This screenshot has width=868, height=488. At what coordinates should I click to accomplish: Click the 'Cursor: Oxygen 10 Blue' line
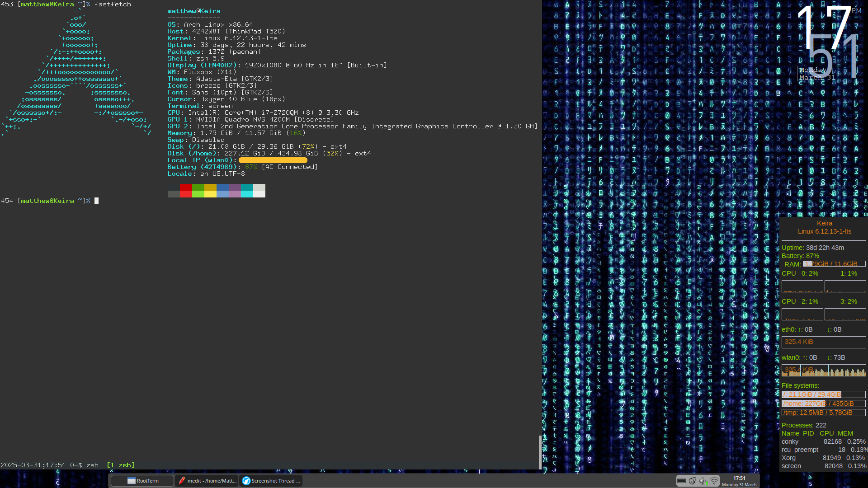[x=226, y=99]
